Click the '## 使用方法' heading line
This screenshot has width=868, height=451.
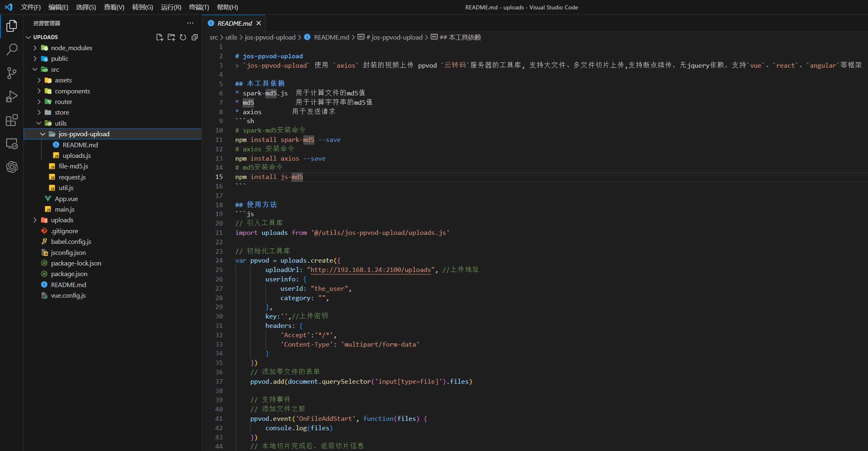(256, 205)
